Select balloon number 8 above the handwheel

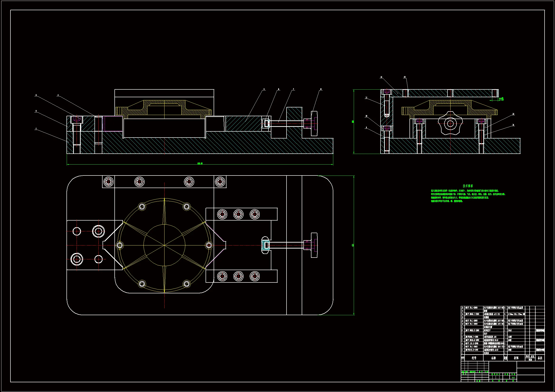[x=321, y=89]
